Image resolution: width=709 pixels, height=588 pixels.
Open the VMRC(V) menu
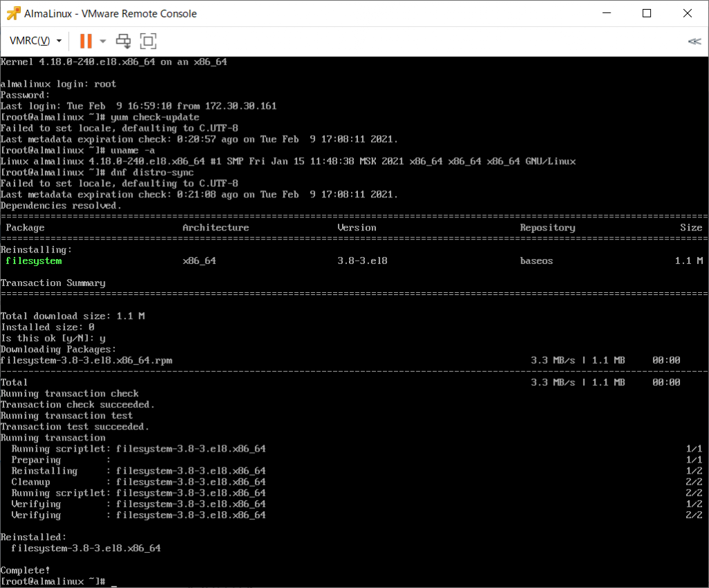tap(35, 41)
